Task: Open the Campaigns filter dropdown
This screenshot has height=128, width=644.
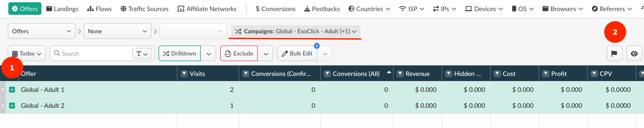Action: tap(295, 31)
